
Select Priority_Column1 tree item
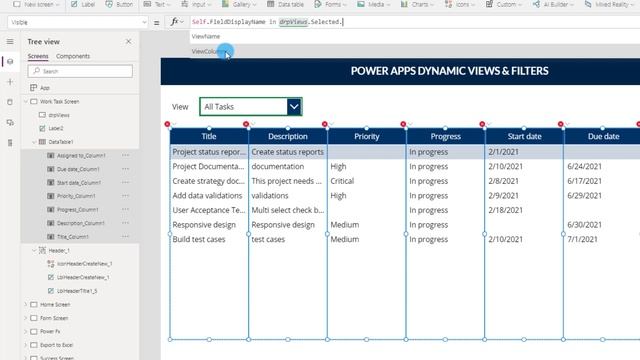click(76, 196)
